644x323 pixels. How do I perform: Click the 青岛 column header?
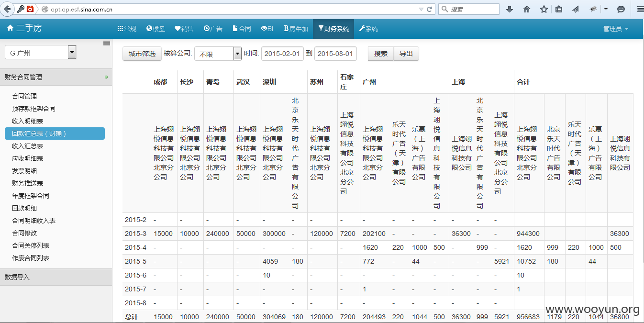(213, 82)
